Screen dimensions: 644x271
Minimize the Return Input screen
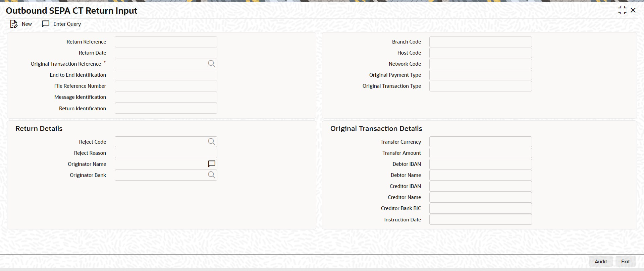(x=622, y=10)
